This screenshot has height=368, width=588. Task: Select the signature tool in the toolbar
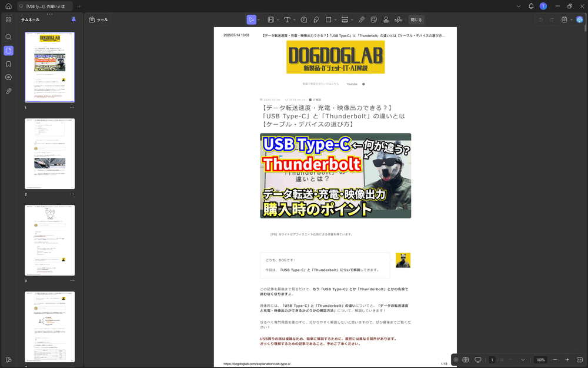398,19
